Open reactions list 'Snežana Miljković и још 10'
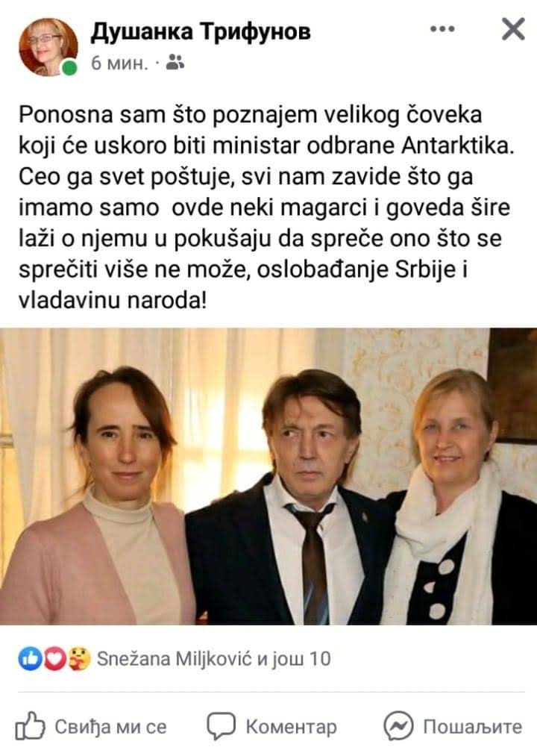537x756 pixels. pos(213,658)
